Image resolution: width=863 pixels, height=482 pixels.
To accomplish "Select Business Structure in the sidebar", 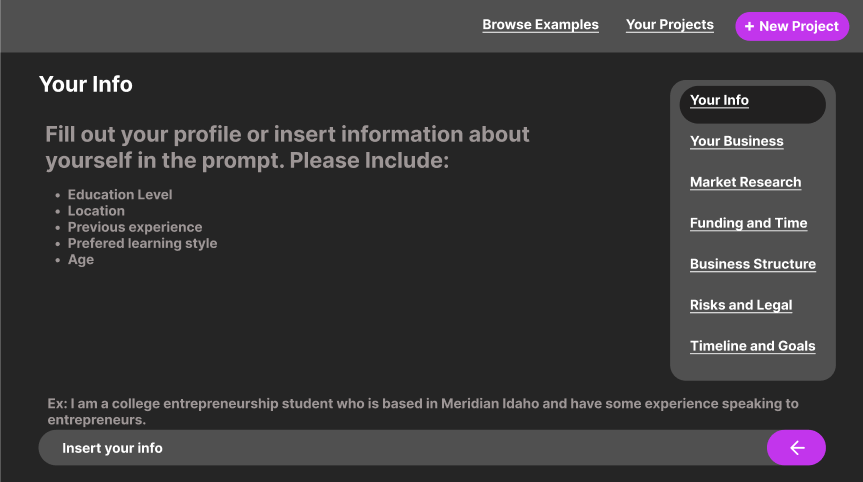I will [752, 264].
